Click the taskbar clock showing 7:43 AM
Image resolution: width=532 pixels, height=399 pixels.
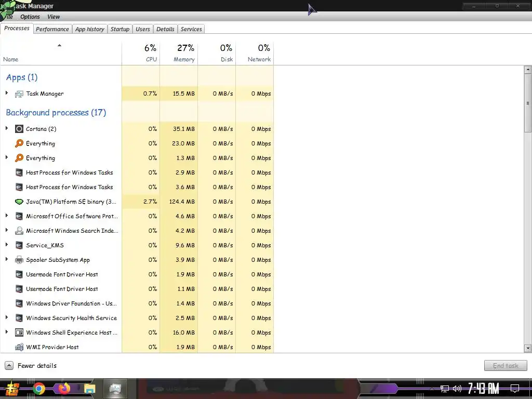pos(484,389)
